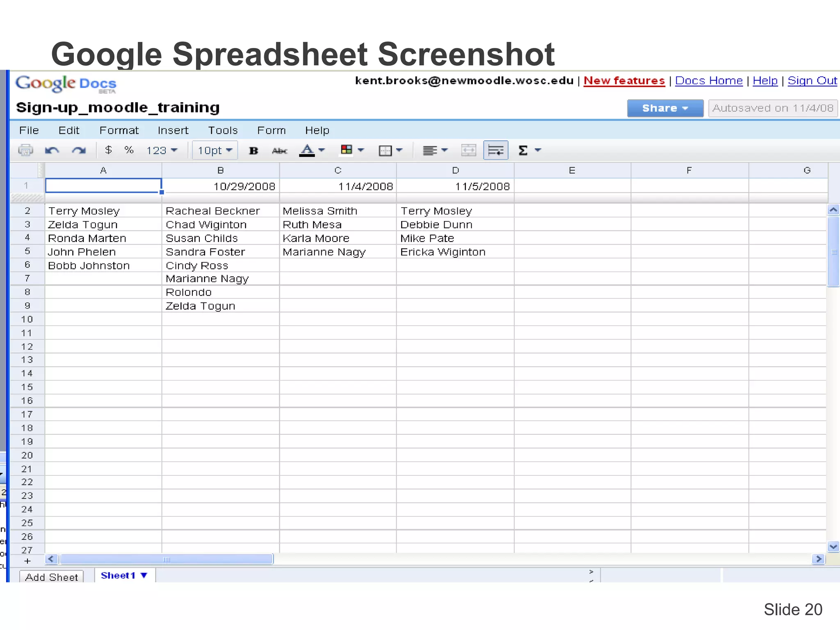Click cell Rolondo
840x630 pixels.
(x=221, y=292)
